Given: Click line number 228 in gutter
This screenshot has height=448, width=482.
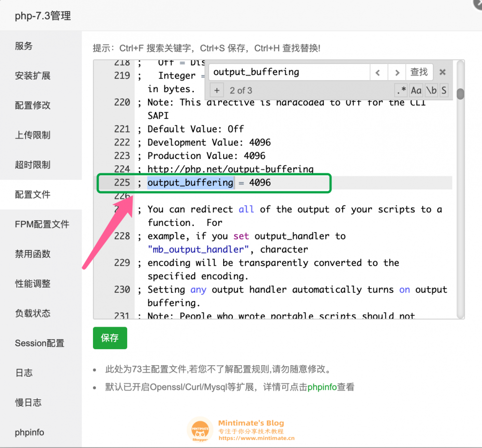Looking at the screenshot, I should (122, 236).
